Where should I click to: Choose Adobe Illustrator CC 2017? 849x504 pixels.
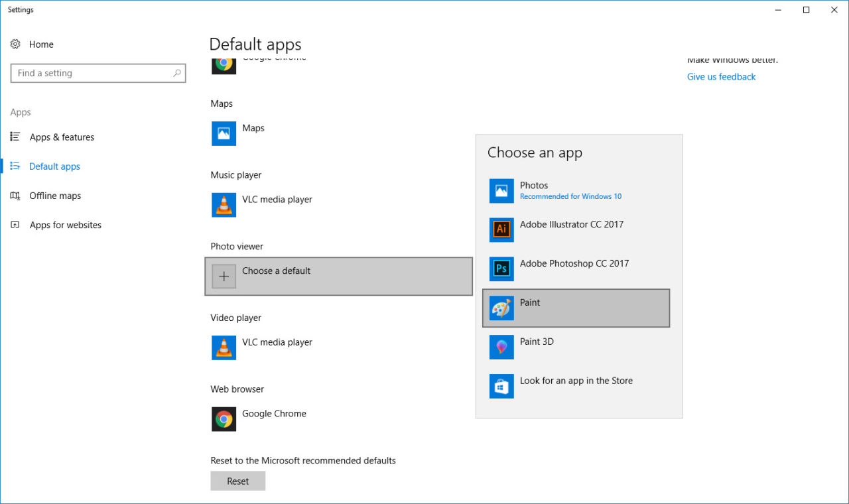click(x=576, y=230)
